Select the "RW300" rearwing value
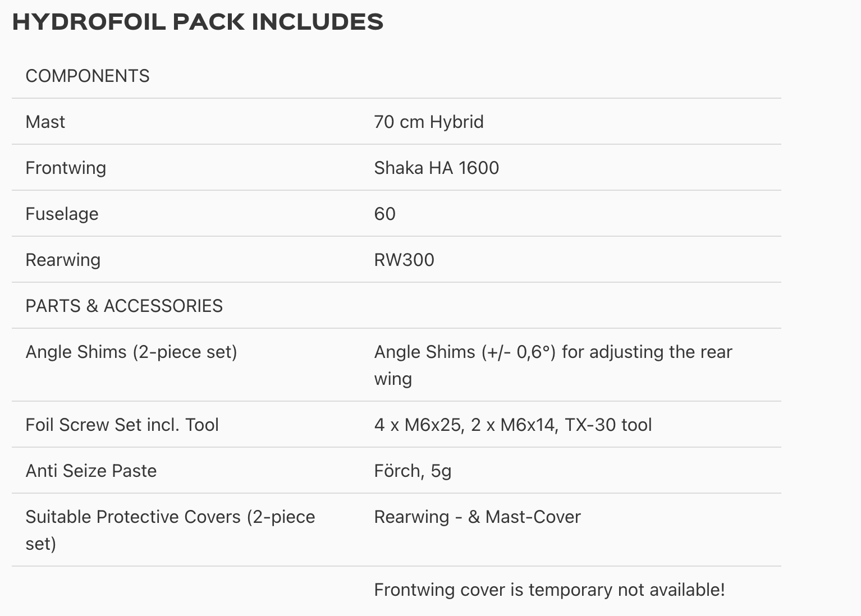 click(404, 260)
